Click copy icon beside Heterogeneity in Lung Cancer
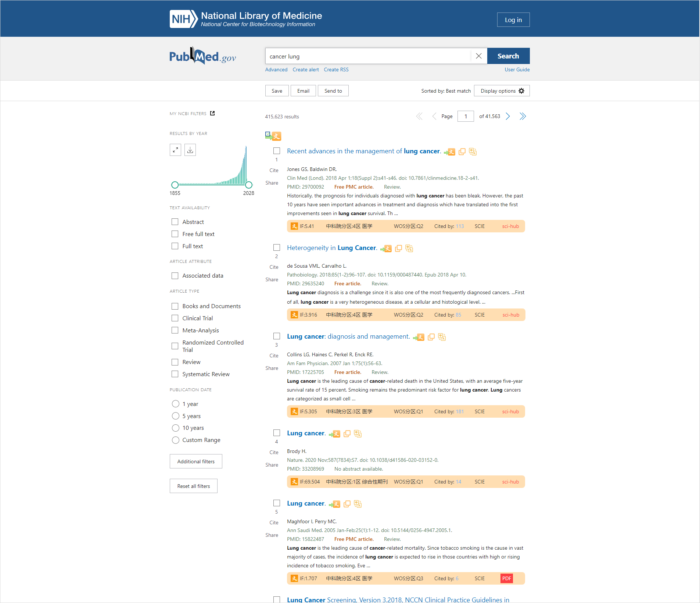 tap(398, 249)
